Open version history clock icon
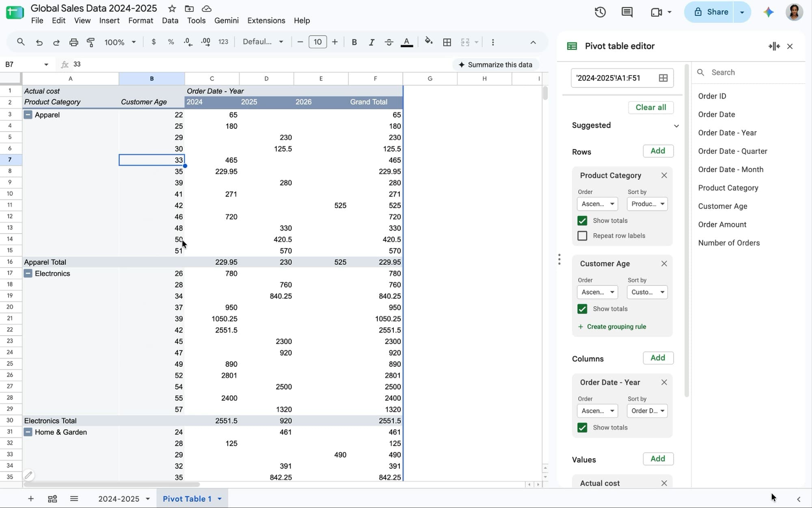This screenshot has height=508, width=812. coord(600,12)
